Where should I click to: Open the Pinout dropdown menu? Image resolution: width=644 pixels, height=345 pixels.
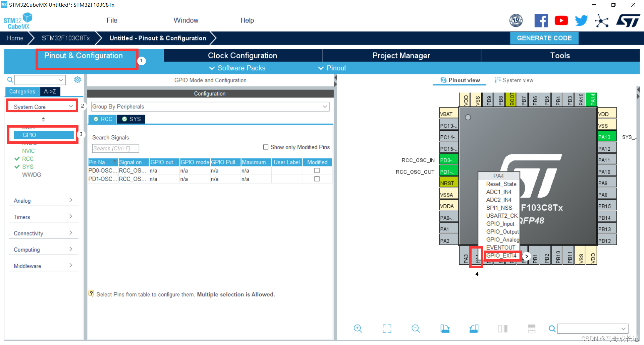coord(332,68)
